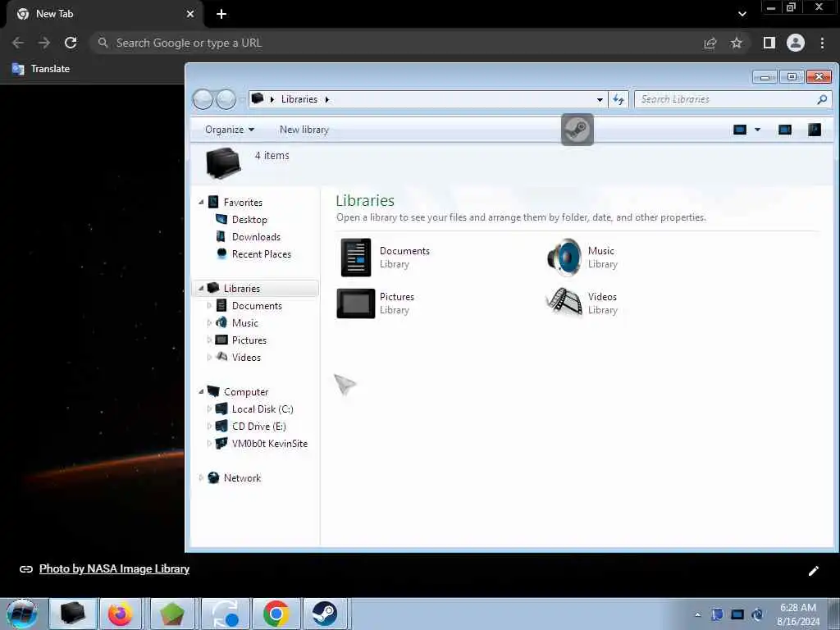
Task: Toggle the preview pane icon
Action: 785,130
